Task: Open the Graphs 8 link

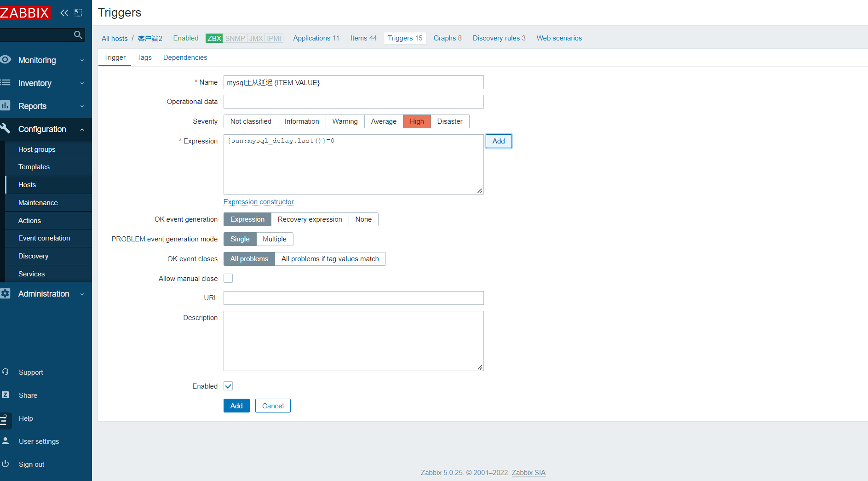Action: pyautogui.click(x=448, y=38)
